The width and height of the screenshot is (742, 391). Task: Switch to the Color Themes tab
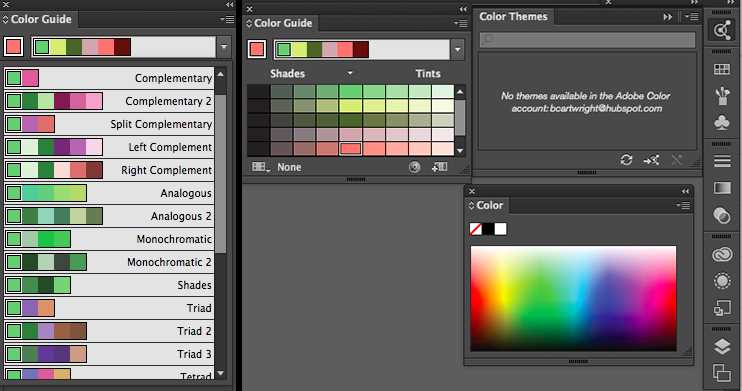tap(513, 17)
